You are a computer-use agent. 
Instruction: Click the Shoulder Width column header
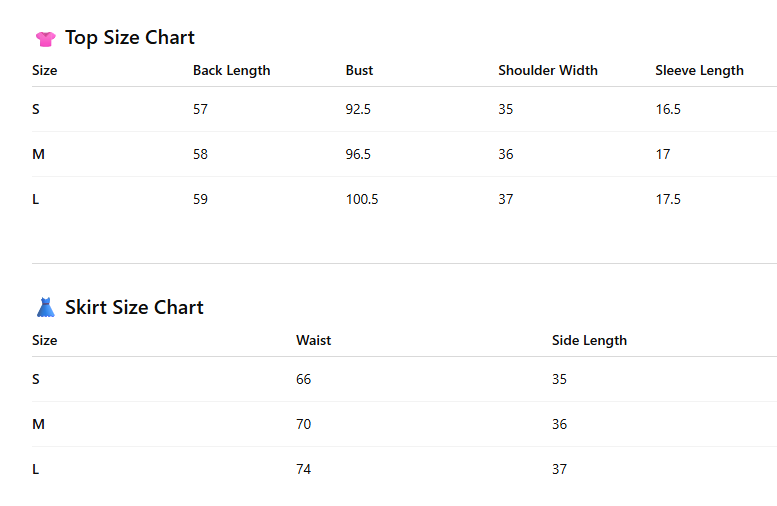[548, 70]
